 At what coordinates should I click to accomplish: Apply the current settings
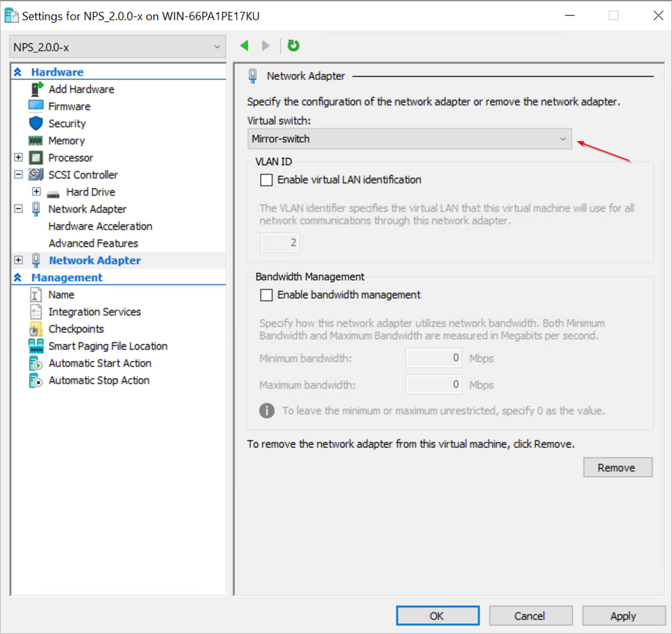coord(623,615)
